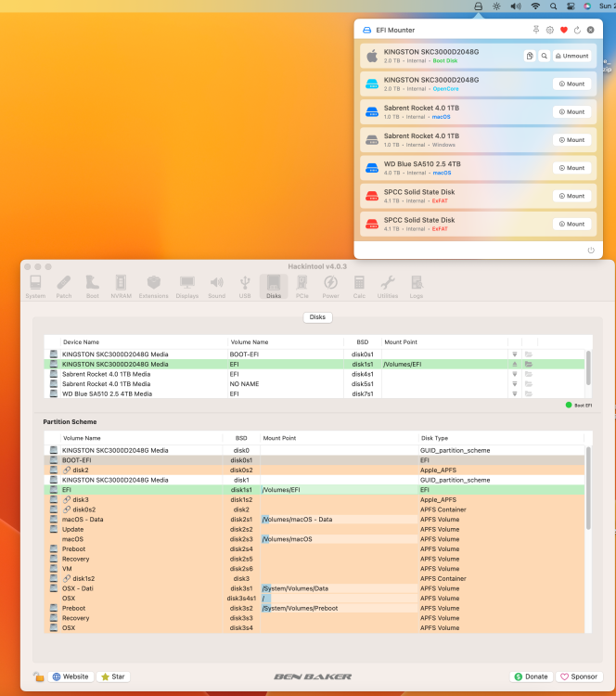Open the USB tab in Hackintool
This screenshot has height=696, width=616.
(x=245, y=287)
